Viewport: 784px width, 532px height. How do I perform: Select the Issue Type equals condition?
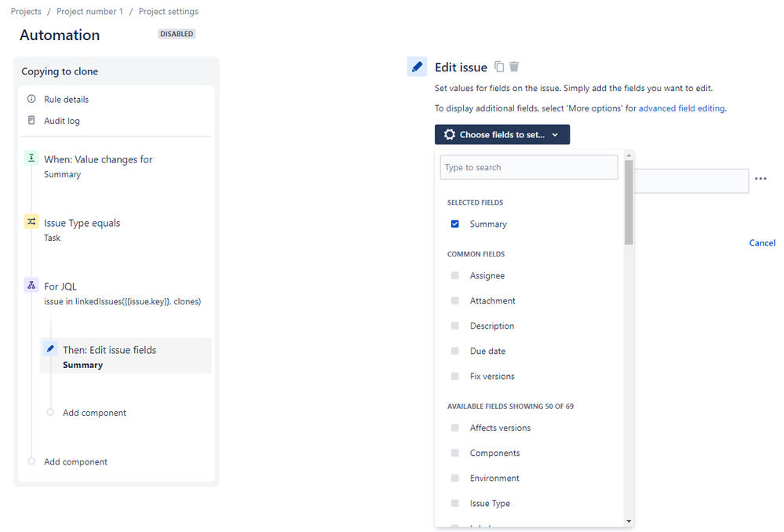[x=82, y=223]
